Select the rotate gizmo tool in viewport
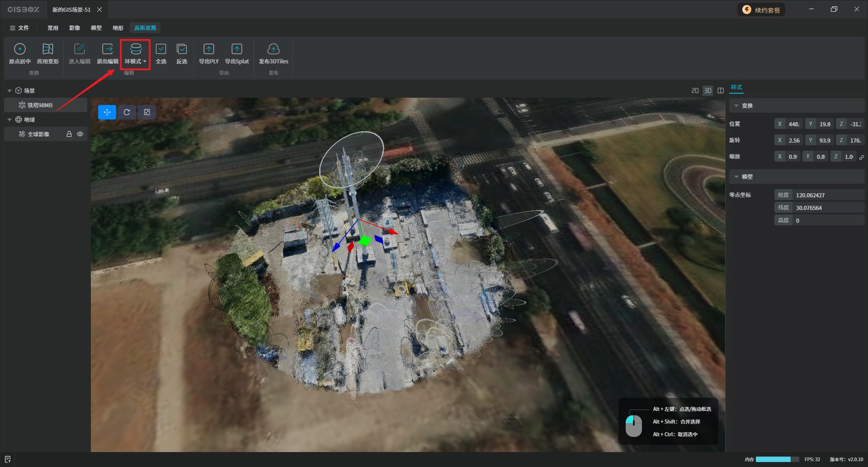 127,112
